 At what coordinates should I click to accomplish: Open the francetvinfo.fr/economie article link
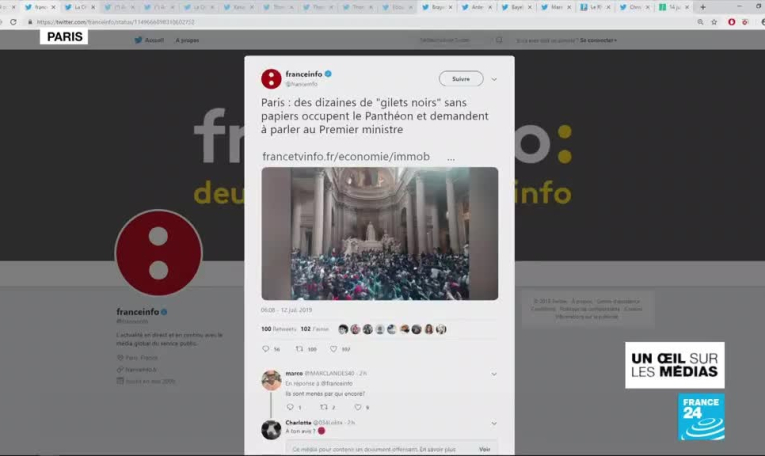345,157
